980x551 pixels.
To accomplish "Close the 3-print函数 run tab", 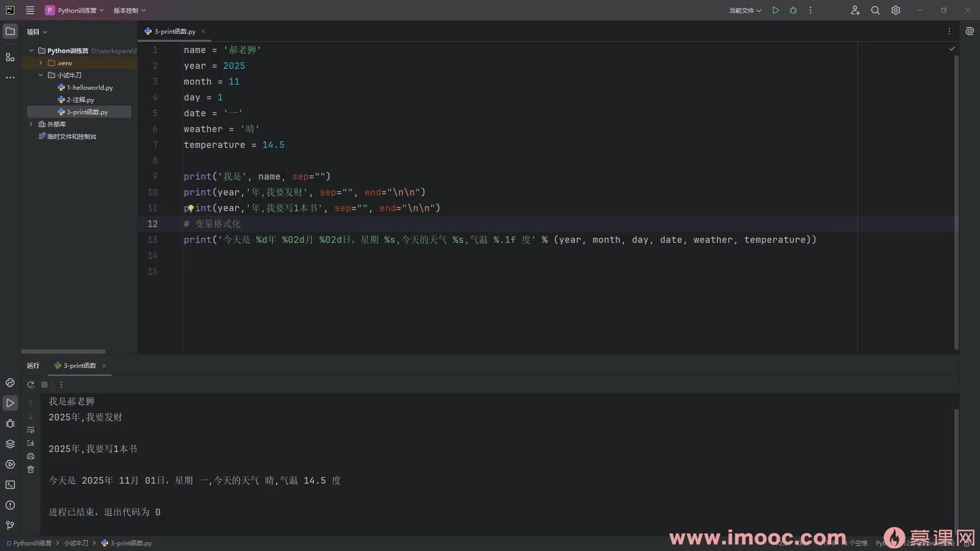I will [x=104, y=365].
